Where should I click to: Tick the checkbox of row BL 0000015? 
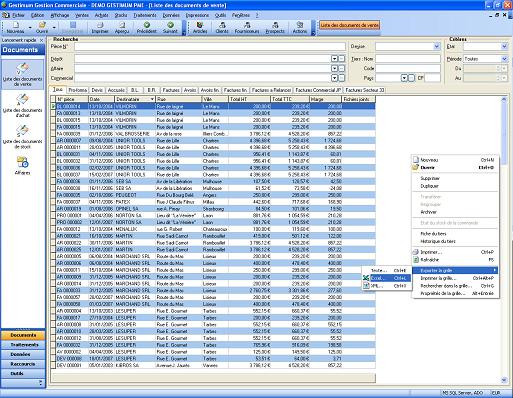click(x=53, y=120)
